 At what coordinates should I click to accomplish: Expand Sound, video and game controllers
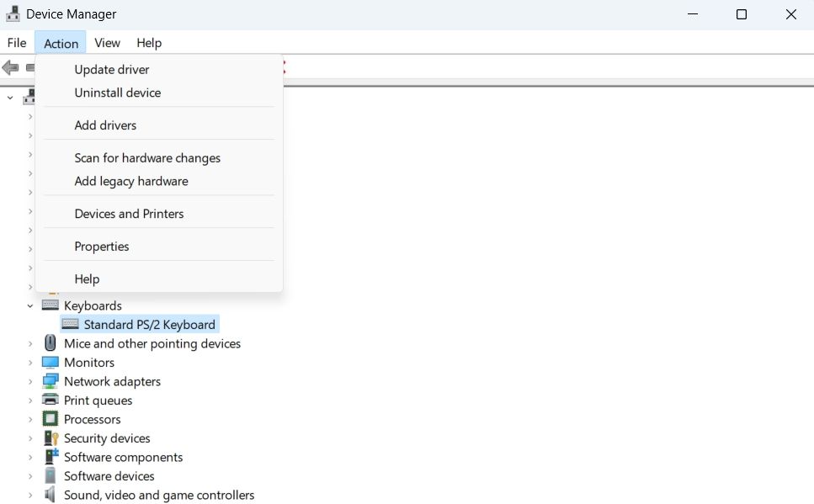[30, 496]
